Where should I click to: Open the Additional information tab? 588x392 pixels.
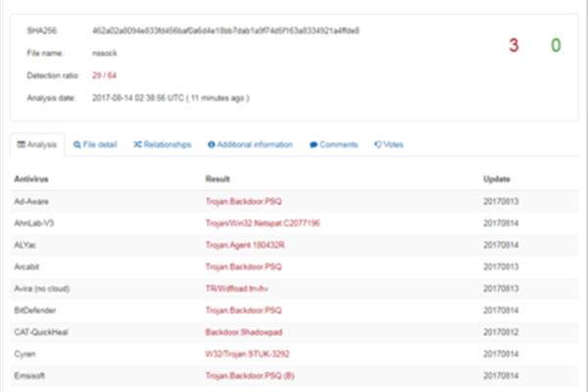point(250,145)
